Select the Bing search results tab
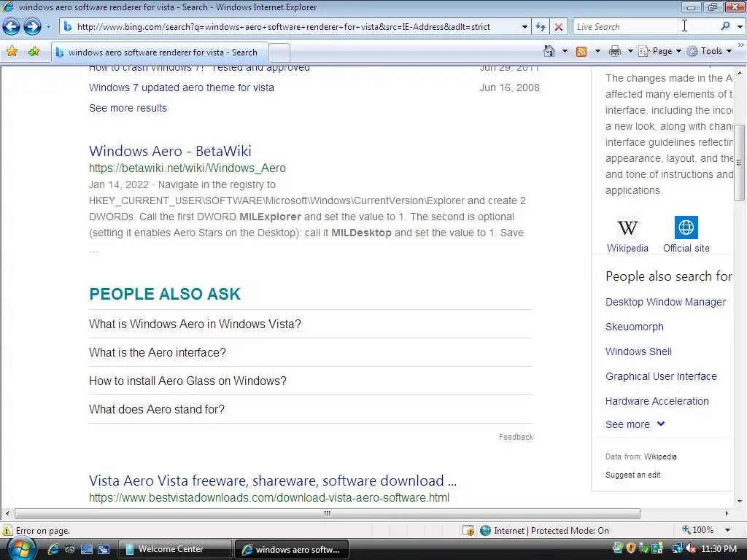The image size is (747, 560). pos(160,52)
